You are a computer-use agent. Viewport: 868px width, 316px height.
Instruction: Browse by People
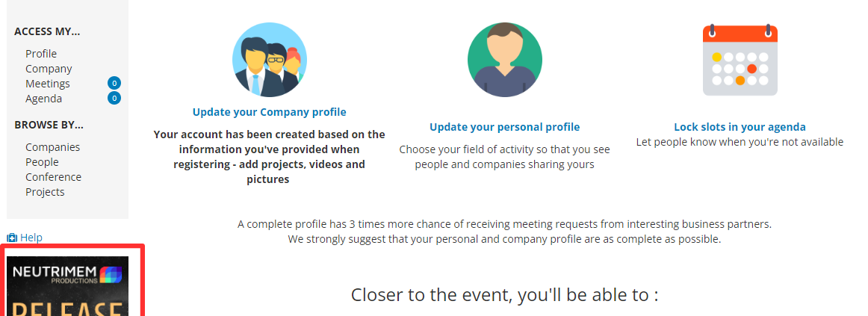pos(42,162)
